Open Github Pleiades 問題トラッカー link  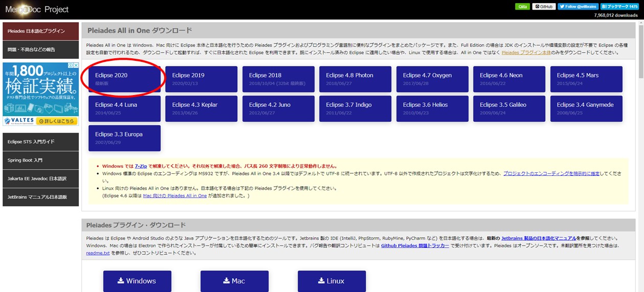pos(415,246)
